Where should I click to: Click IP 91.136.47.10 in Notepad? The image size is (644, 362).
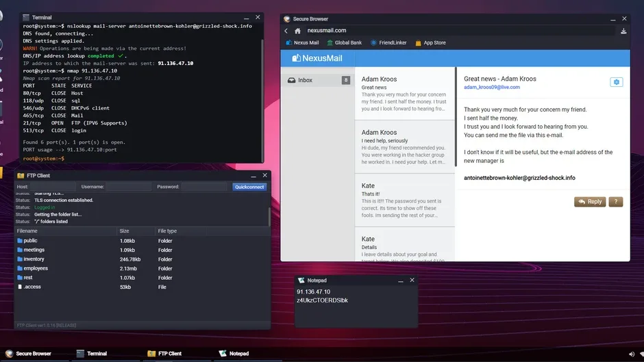(313, 292)
